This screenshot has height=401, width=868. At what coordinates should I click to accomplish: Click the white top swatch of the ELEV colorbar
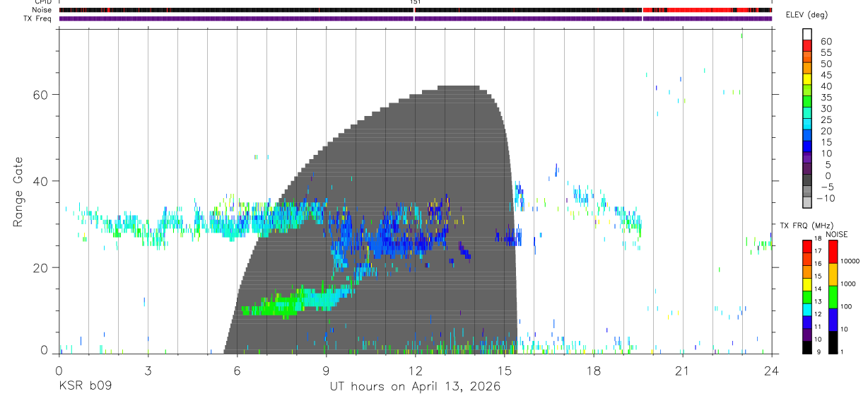807,34
